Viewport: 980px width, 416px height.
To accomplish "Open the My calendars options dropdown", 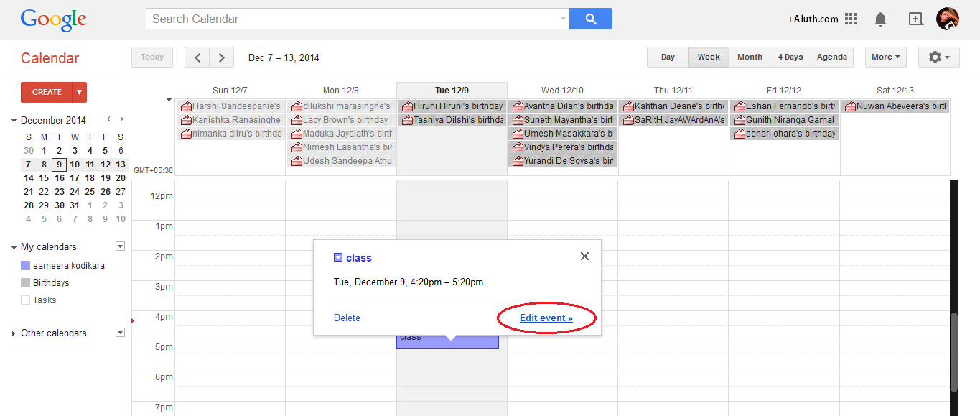I will tap(120, 246).
